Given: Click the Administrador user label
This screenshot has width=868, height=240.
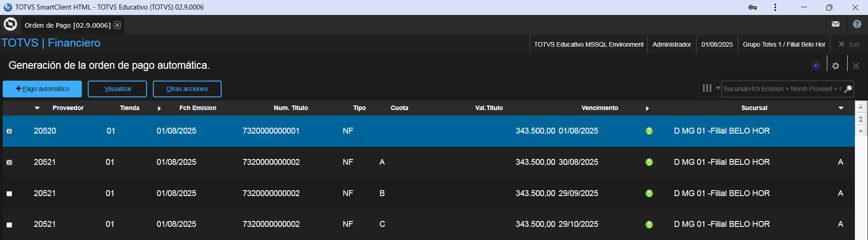Looking at the screenshot, I should [x=672, y=44].
